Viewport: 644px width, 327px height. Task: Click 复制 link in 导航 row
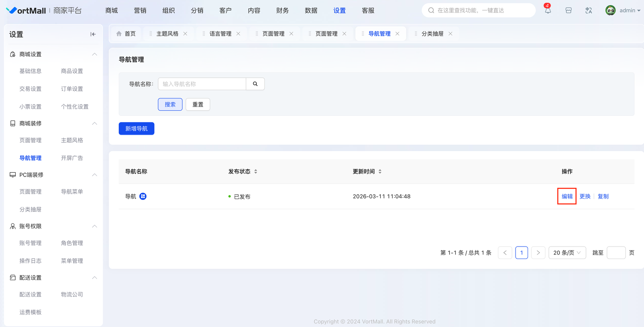click(603, 196)
